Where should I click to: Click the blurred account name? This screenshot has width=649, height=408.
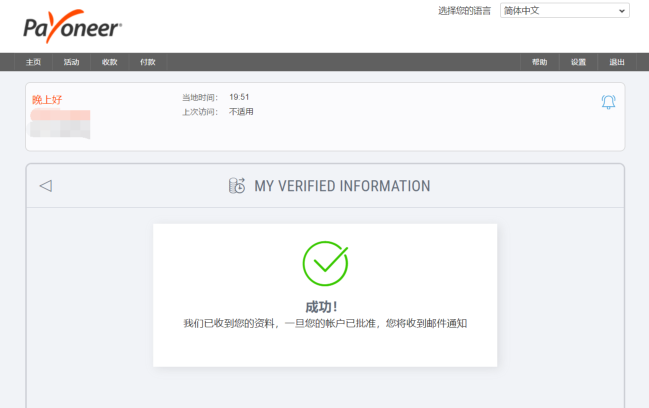pyautogui.click(x=61, y=124)
